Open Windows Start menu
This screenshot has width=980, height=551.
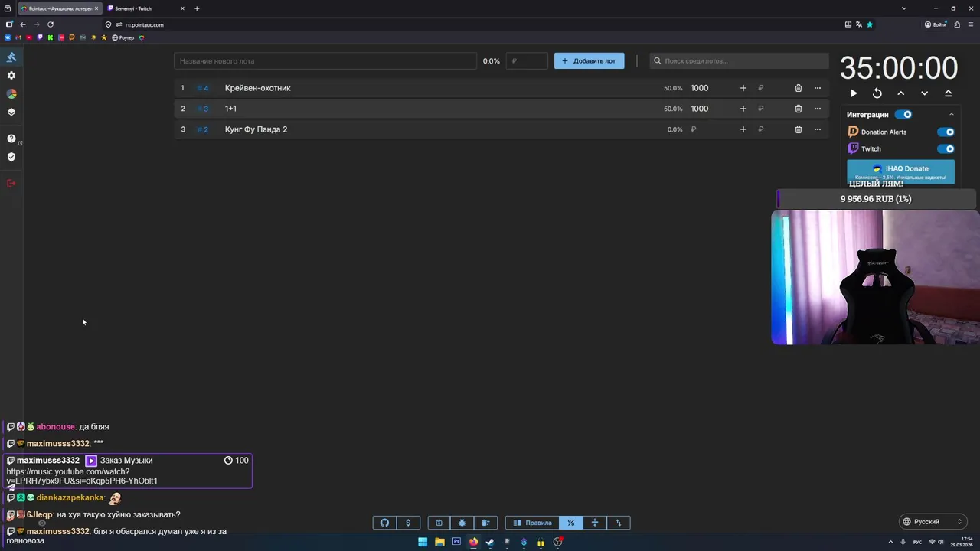pos(423,542)
